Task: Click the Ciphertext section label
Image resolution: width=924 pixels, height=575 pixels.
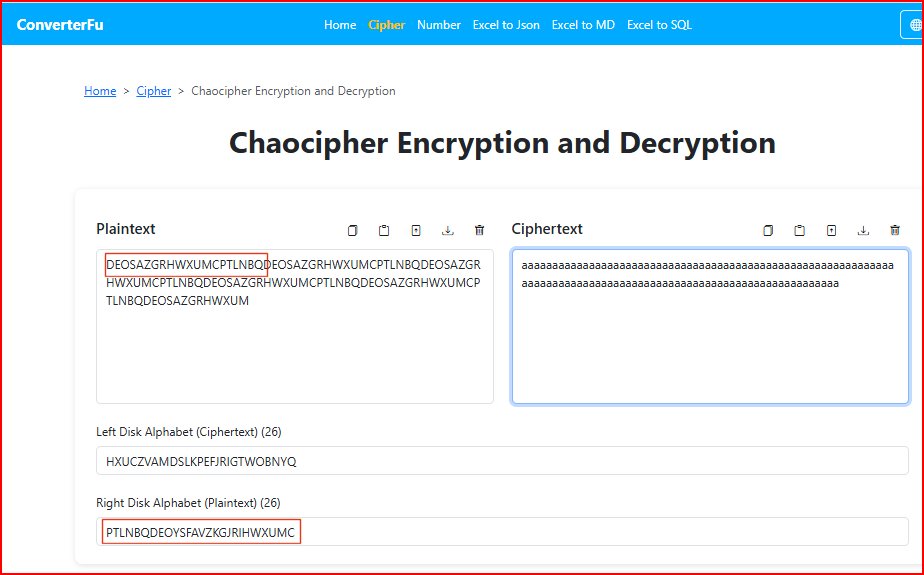Action: click(547, 229)
